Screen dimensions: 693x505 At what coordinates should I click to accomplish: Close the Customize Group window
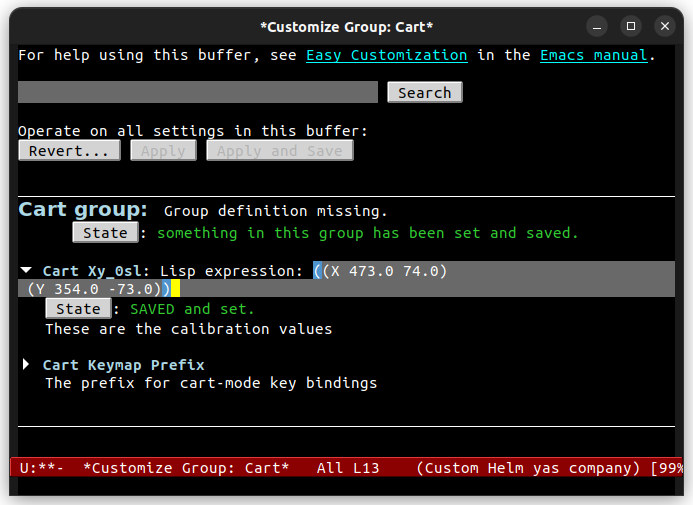click(665, 27)
